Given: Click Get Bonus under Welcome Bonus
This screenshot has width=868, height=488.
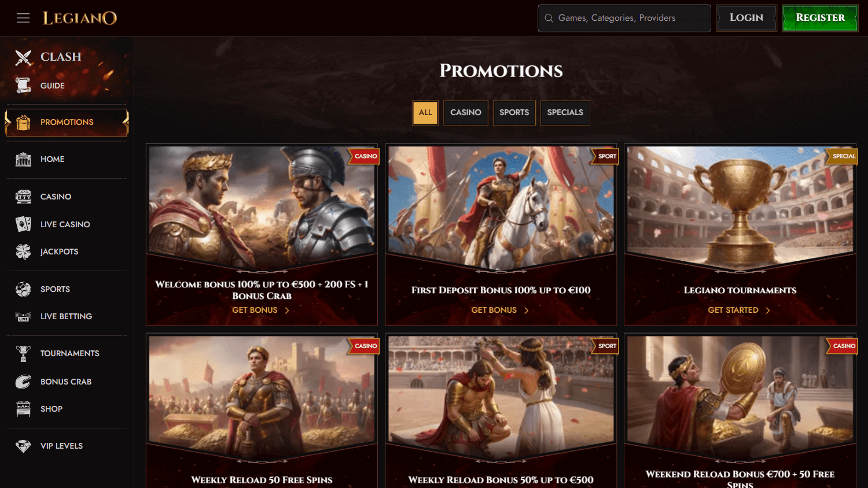Looking at the screenshot, I should (260, 310).
